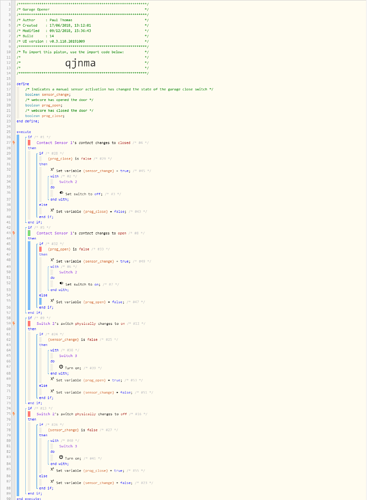Click the lightning bolt beside 'contact changes to closed'
368x500 pixels.
[14, 143]
